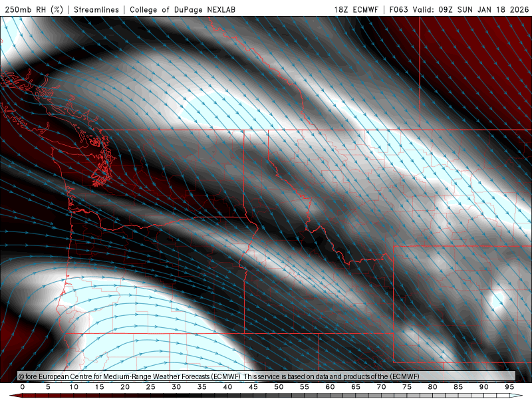Click the '40' label on the color scale
Screen dimensions: 532x399
pyautogui.click(x=227, y=387)
